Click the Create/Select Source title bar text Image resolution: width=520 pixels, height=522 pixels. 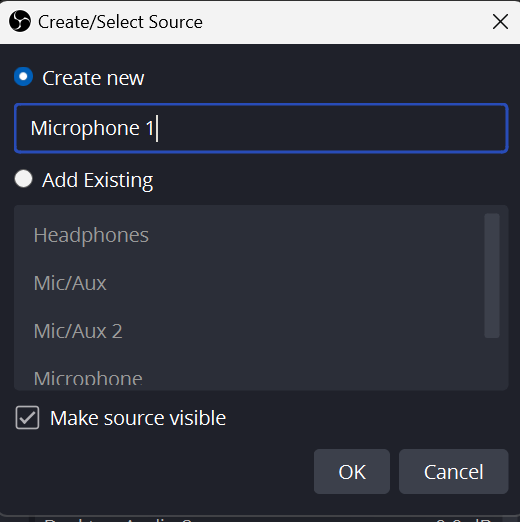120,22
